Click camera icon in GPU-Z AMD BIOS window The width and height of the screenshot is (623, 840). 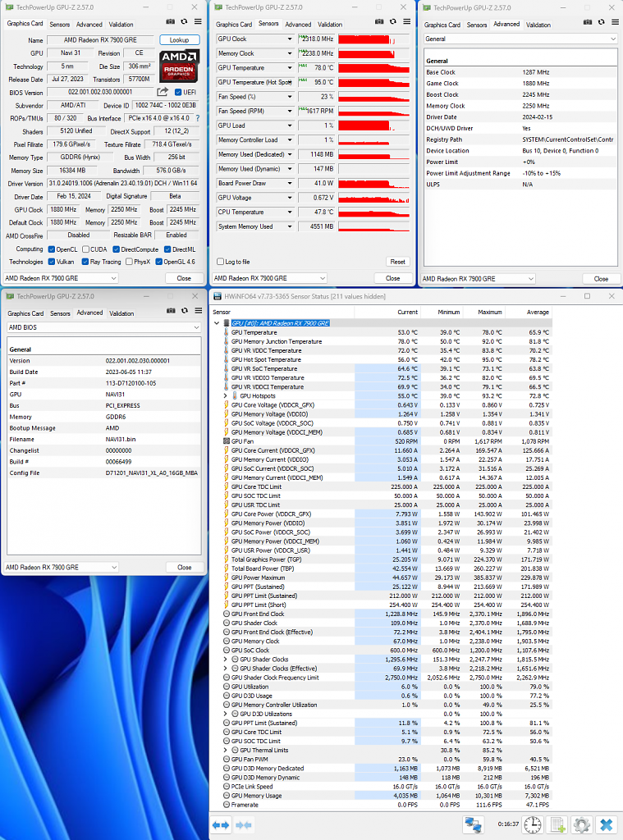click(171, 310)
